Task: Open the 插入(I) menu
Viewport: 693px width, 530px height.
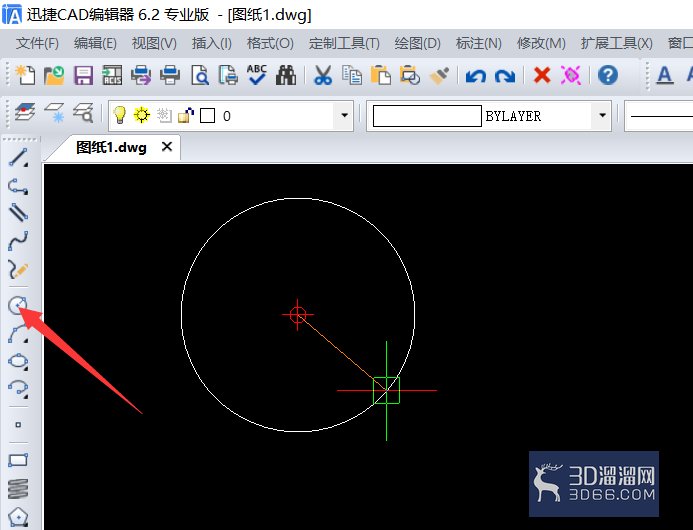Action: [x=212, y=43]
